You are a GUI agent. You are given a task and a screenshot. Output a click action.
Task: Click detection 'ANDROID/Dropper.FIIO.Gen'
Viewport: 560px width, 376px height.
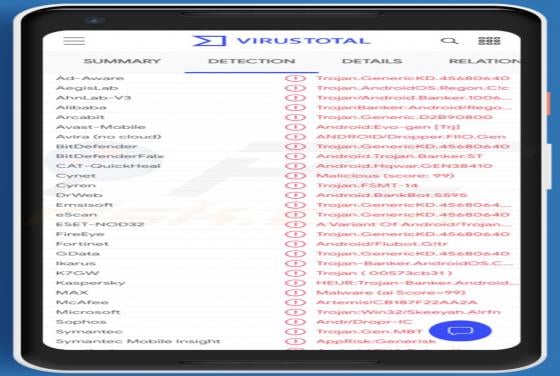[411, 137]
